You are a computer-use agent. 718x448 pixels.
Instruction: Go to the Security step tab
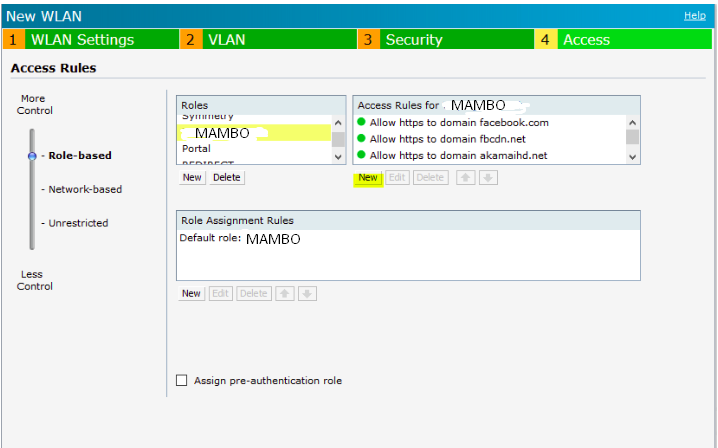413,40
